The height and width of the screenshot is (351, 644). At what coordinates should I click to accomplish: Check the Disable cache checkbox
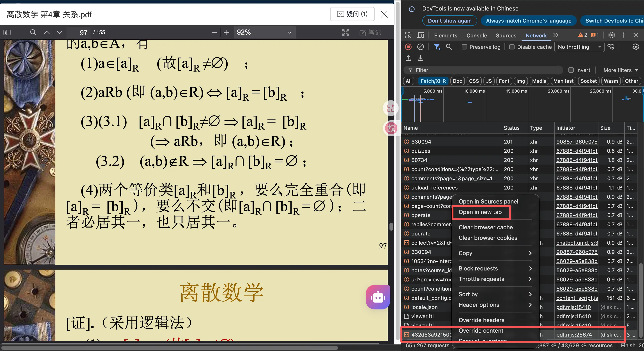pos(512,47)
